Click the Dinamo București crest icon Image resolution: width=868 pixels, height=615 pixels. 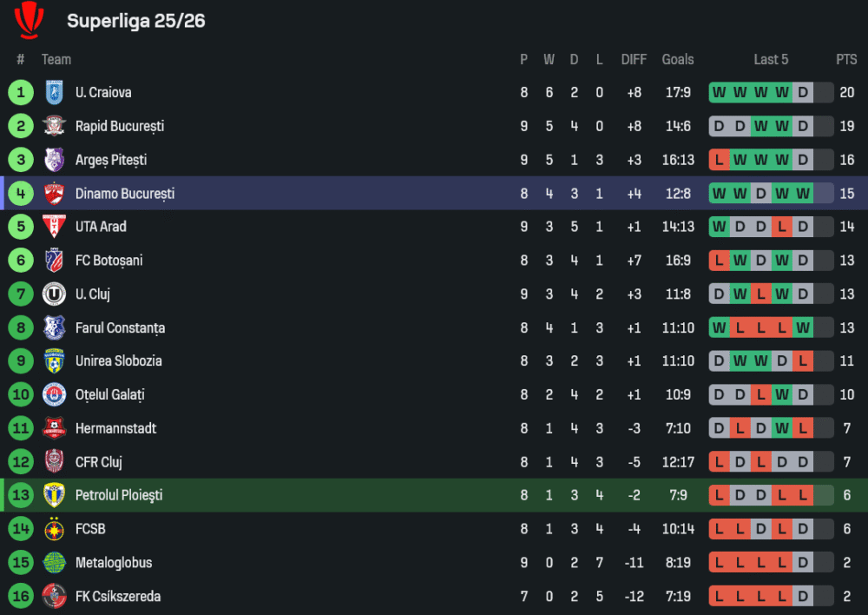pos(54,194)
